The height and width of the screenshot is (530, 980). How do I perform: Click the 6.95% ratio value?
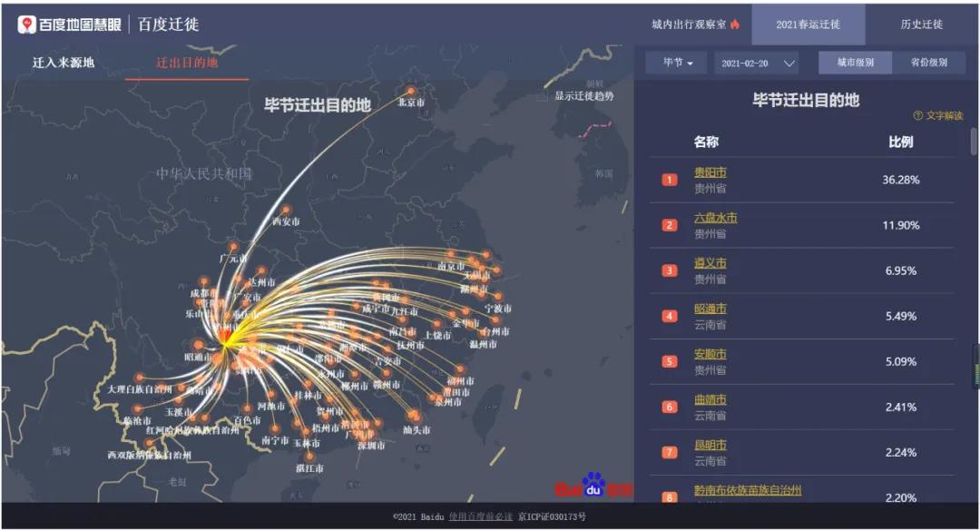click(901, 270)
